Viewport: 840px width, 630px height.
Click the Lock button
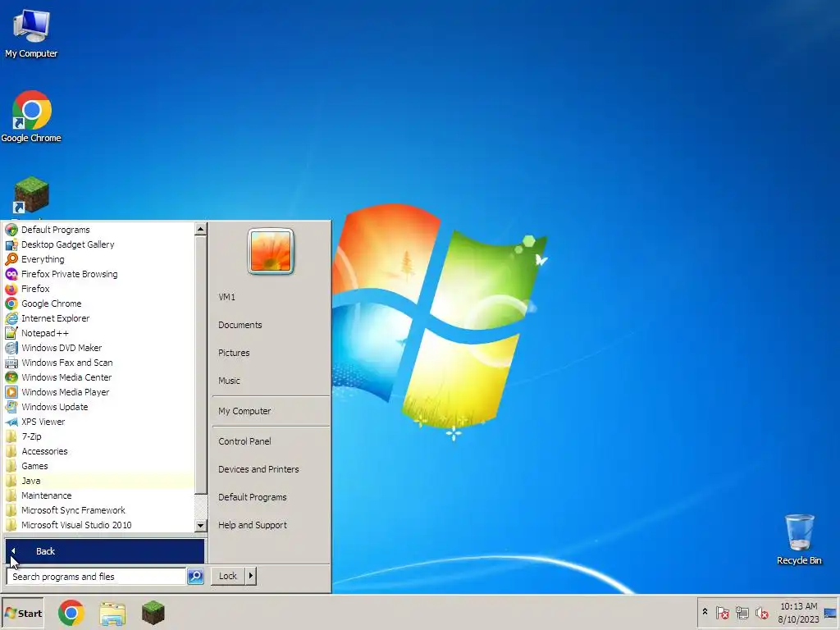[x=228, y=576]
